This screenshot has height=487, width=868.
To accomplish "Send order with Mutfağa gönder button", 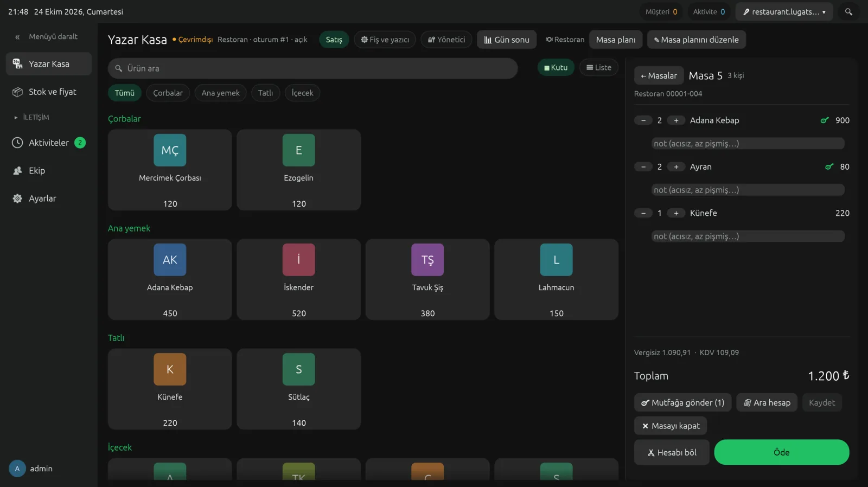I will [x=682, y=402].
